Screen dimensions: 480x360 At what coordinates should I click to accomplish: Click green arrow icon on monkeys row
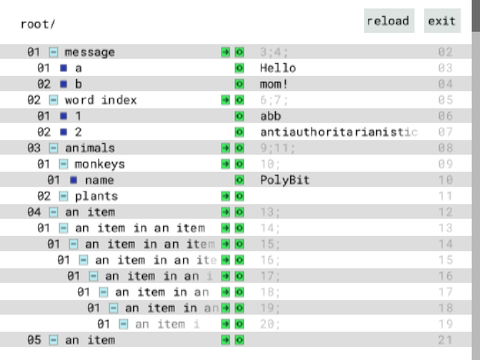tap(226, 164)
